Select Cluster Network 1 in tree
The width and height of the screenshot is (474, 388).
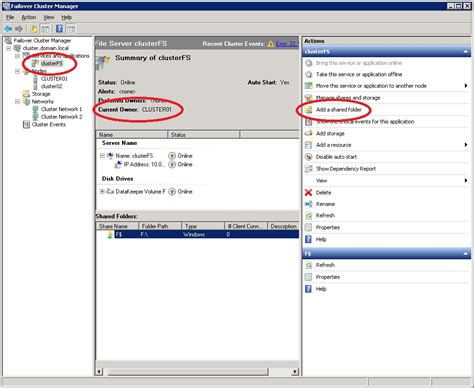61,109
